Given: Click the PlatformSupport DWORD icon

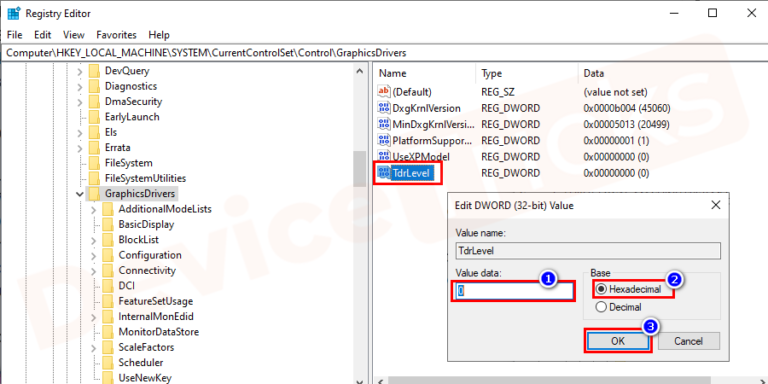Looking at the screenshot, I should (384, 141).
